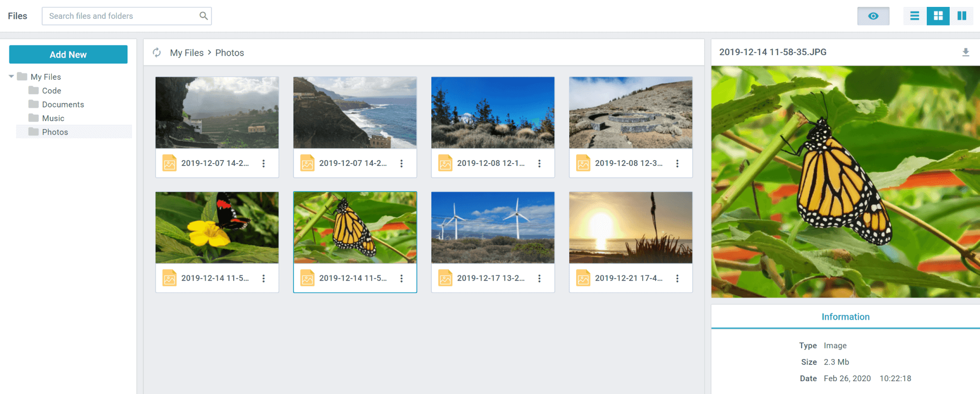Open options menu for red butterfly photo
The width and height of the screenshot is (980, 394).
(263, 279)
